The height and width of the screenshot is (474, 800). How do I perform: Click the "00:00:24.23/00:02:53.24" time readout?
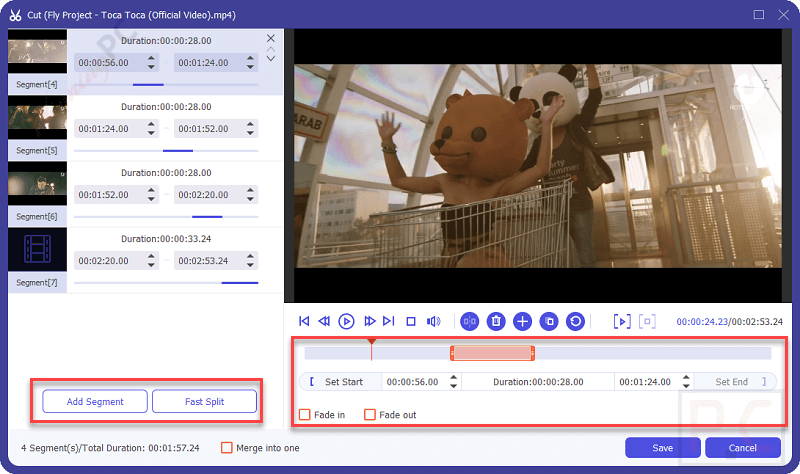point(730,321)
